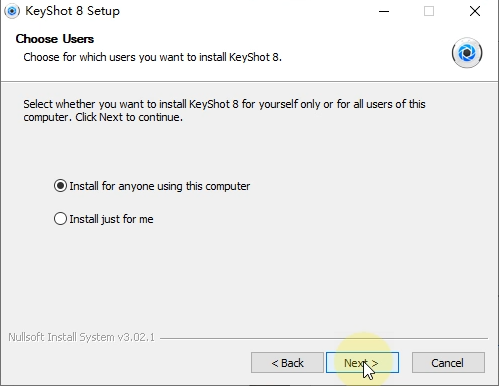Image resolution: width=499 pixels, height=386 pixels.
Task: Click the greyed-out maximize window button
Action: click(429, 11)
